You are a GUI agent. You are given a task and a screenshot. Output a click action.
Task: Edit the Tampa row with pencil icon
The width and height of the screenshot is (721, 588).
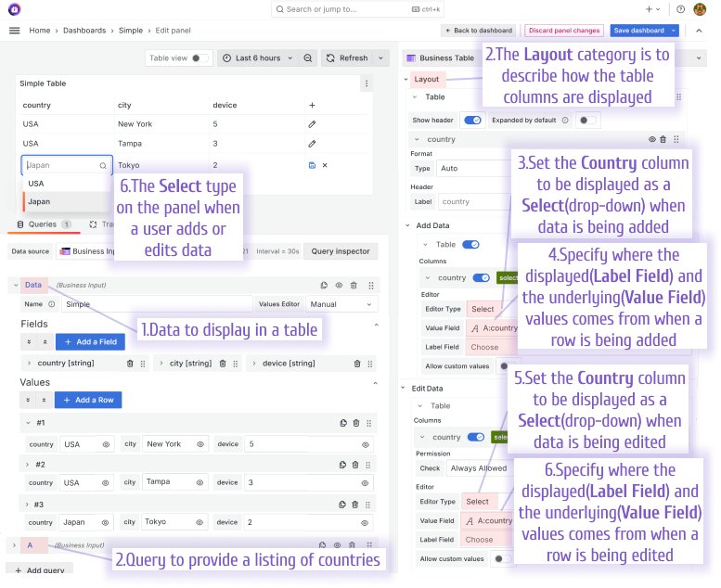[x=312, y=144]
